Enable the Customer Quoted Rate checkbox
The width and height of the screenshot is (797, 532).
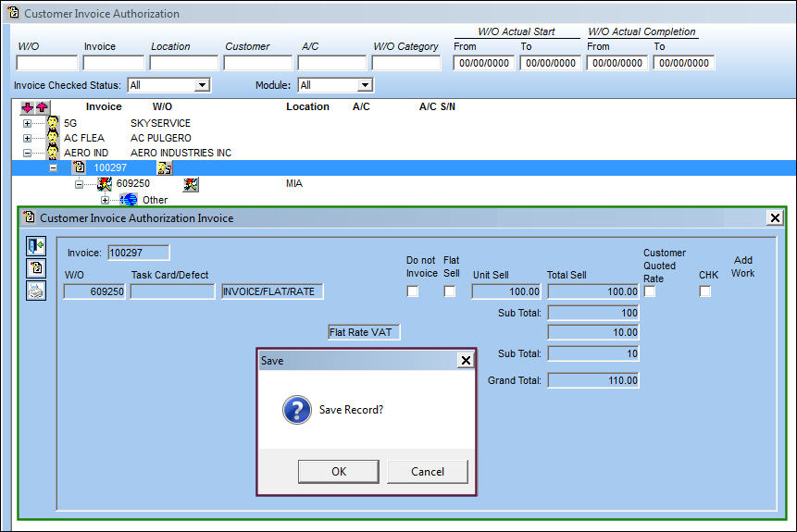tap(650, 291)
